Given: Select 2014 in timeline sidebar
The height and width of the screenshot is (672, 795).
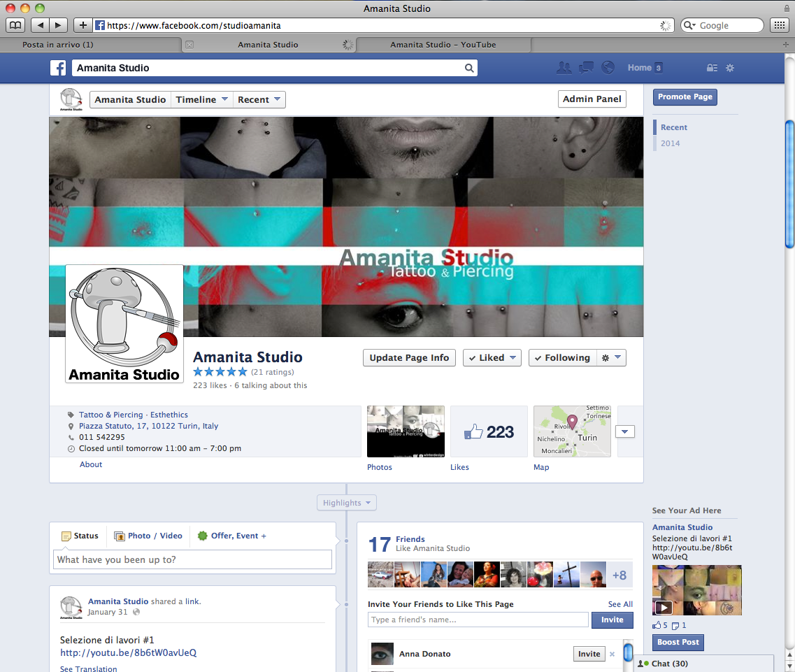Looking at the screenshot, I should (671, 143).
